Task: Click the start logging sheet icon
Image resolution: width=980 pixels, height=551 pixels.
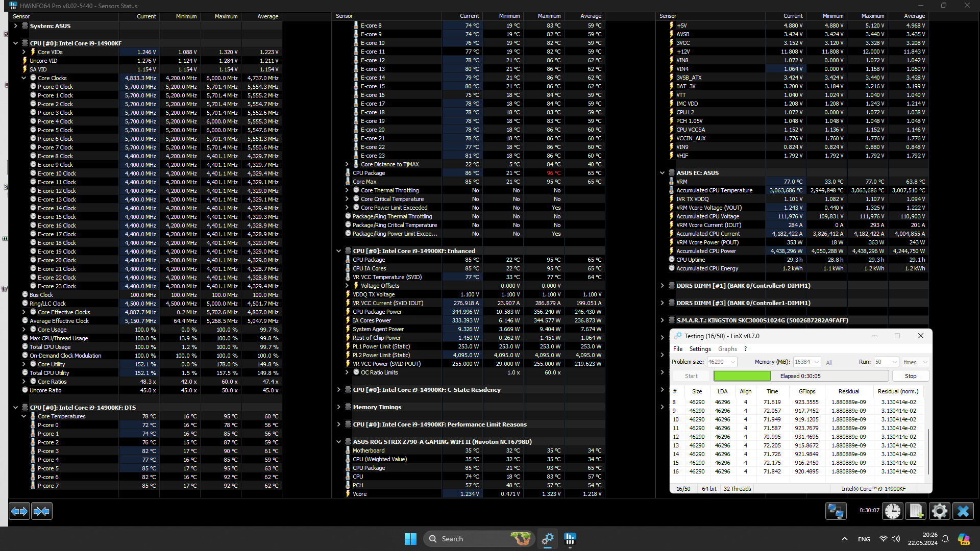Action: coord(916,511)
